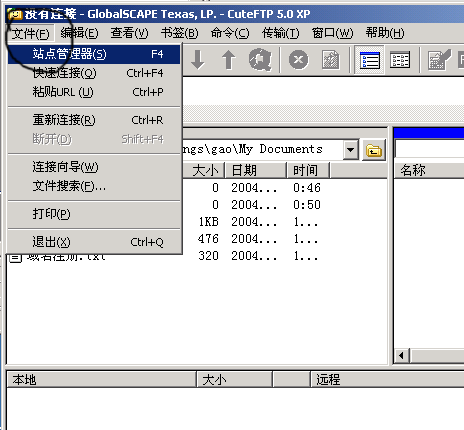Sort local files by 大小 column

204,170
